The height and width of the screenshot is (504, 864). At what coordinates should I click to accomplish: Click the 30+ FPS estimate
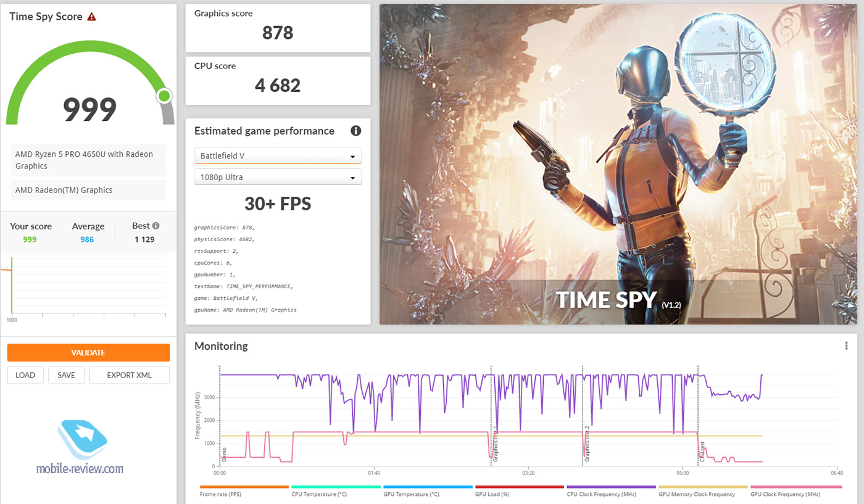point(278,203)
